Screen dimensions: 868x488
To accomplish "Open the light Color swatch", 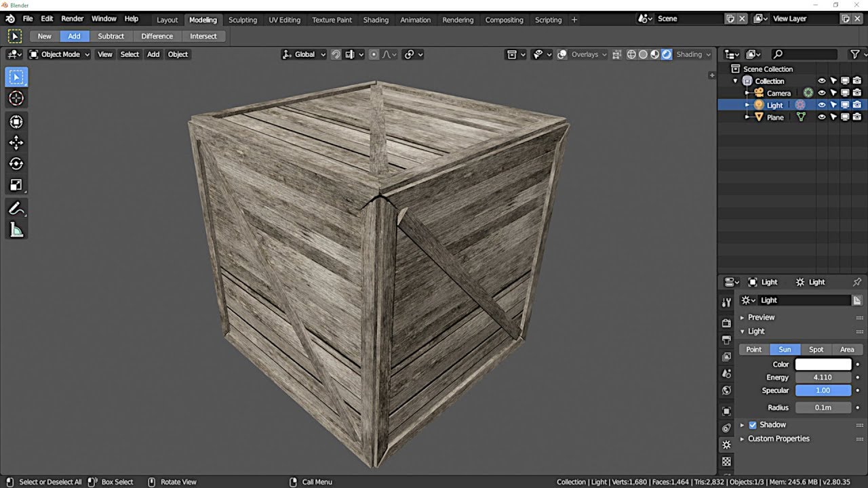I will click(823, 365).
